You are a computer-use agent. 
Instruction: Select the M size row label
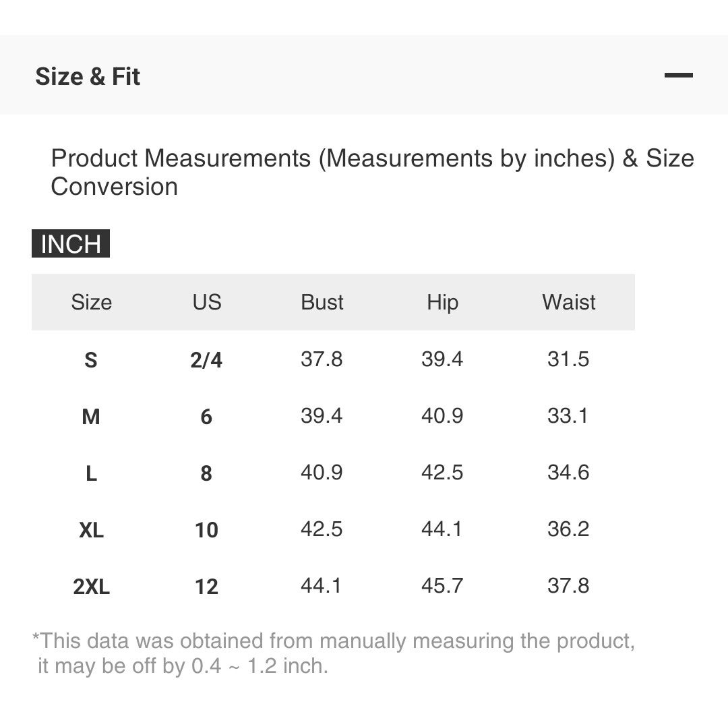91,417
